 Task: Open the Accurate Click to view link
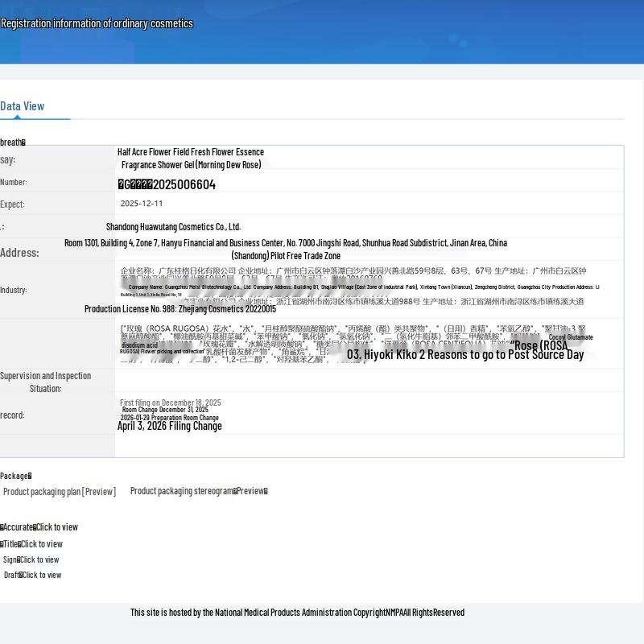pos(39,527)
